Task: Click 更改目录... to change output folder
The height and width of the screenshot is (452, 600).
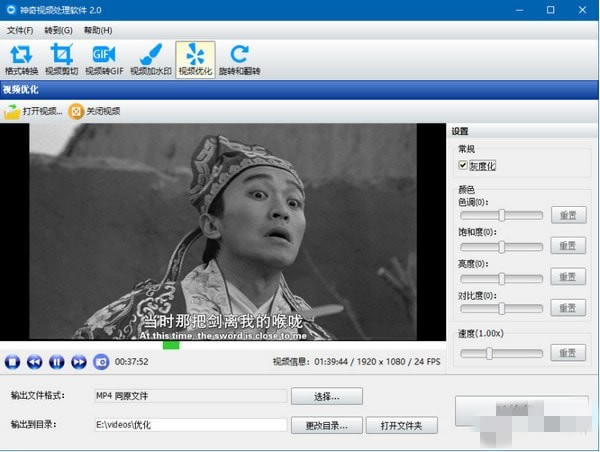Action: [x=327, y=425]
